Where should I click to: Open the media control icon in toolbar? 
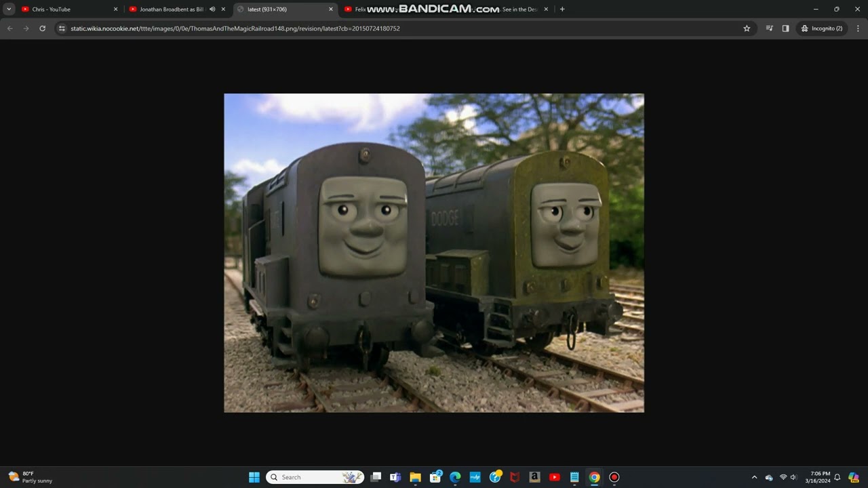coord(769,28)
